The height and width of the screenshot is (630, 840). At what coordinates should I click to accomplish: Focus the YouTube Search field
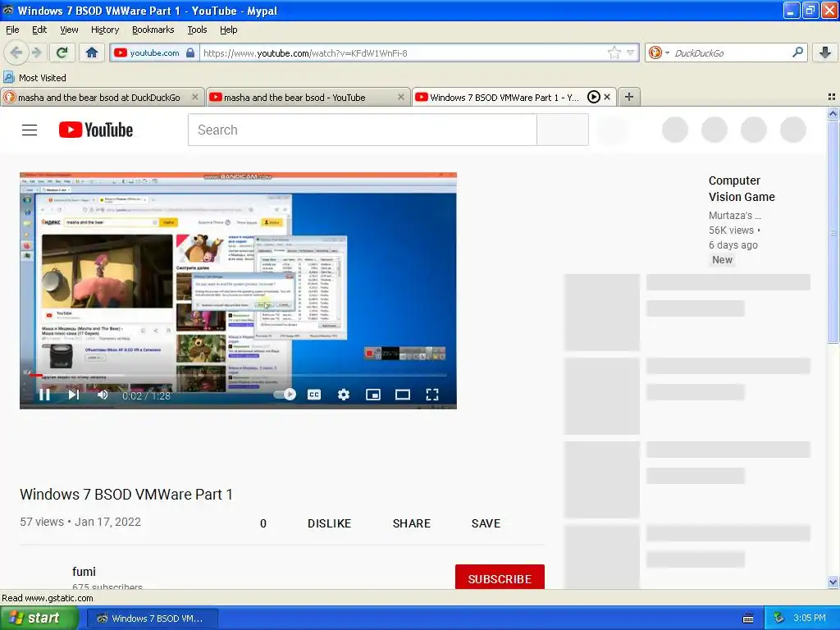[x=362, y=130]
